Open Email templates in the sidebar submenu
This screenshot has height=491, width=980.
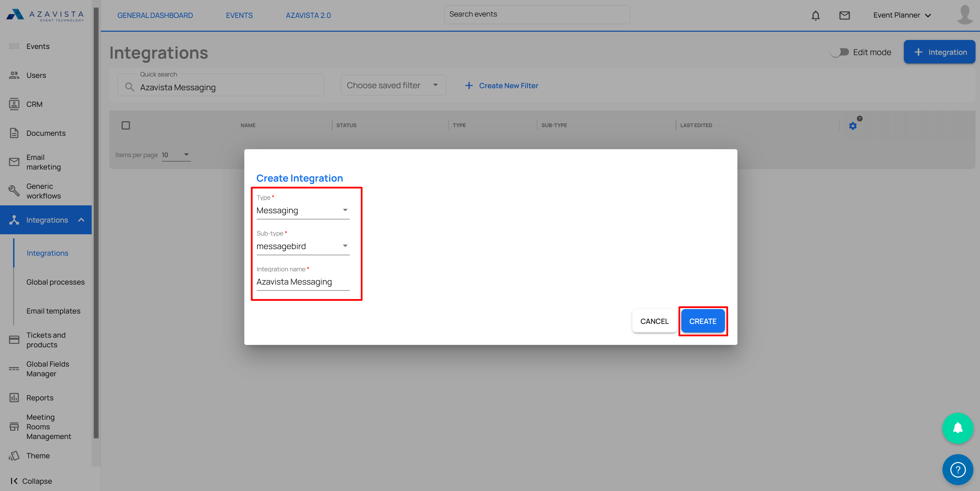[x=53, y=311]
